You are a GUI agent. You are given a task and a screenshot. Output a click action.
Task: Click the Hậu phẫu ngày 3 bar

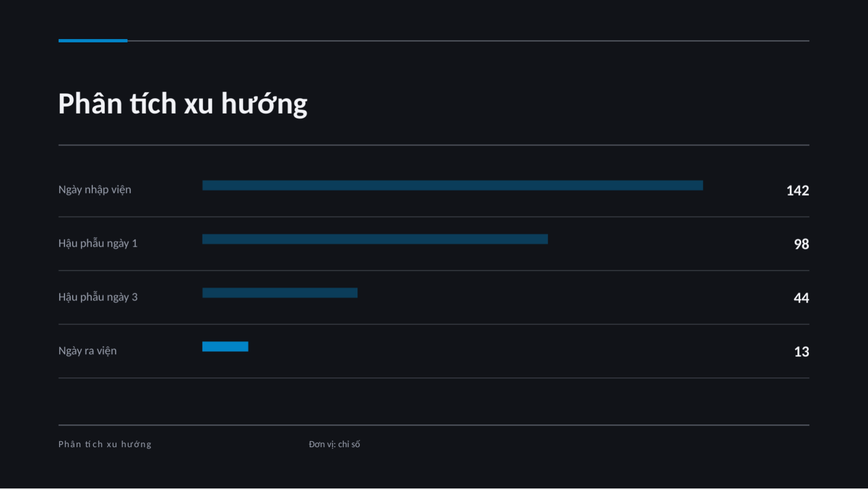coord(280,293)
